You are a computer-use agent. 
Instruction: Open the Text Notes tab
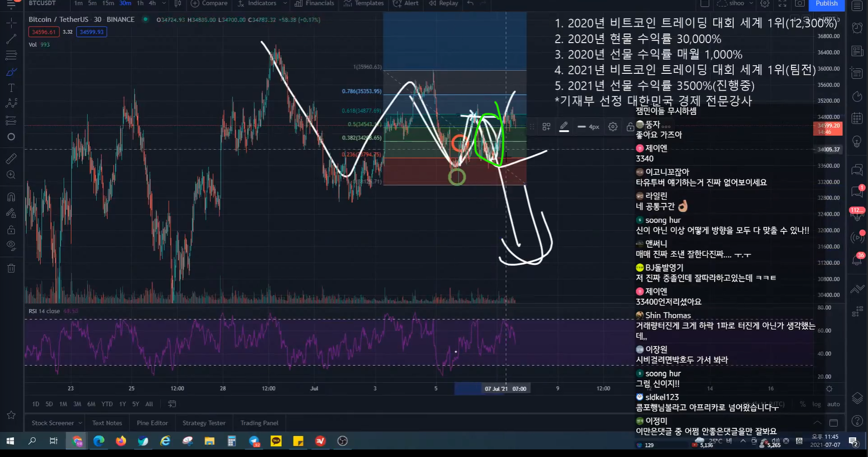107,423
